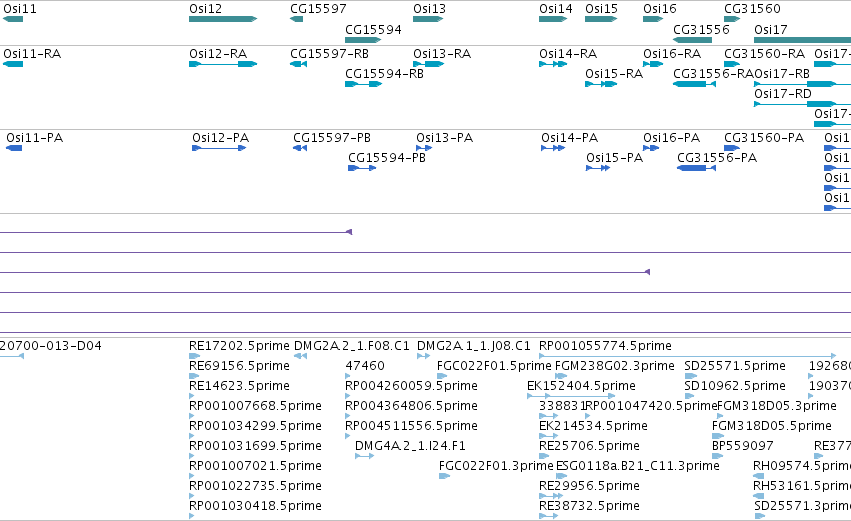This screenshot has width=851, height=521.
Task: Select the RE14623.5prime label
Action: 239,386
